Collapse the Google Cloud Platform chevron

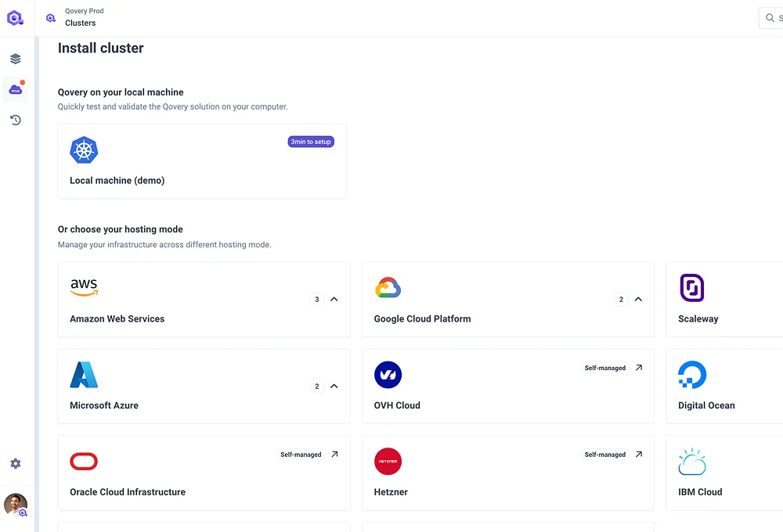[638, 300]
